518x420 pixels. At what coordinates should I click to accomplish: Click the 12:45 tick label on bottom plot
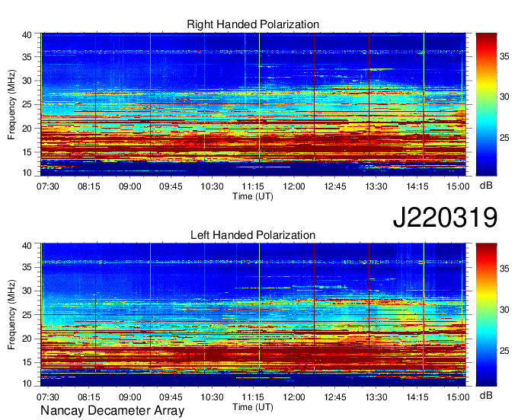click(335, 397)
